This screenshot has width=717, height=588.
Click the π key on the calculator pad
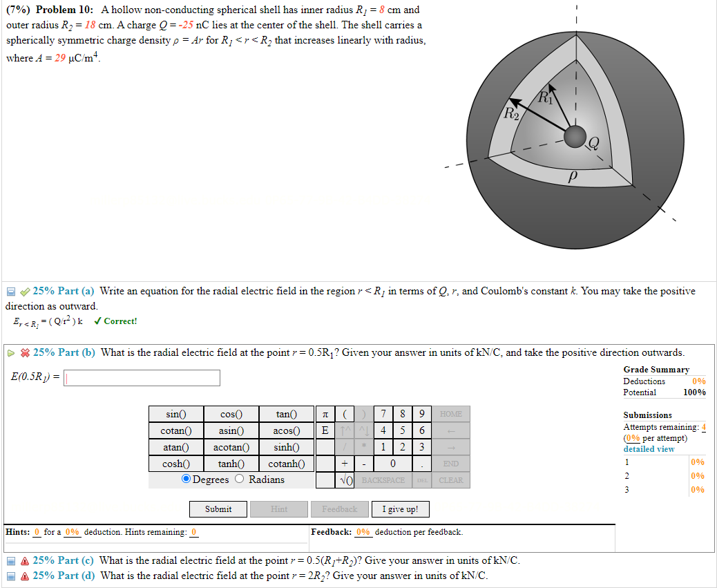pyautogui.click(x=325, y=414)
